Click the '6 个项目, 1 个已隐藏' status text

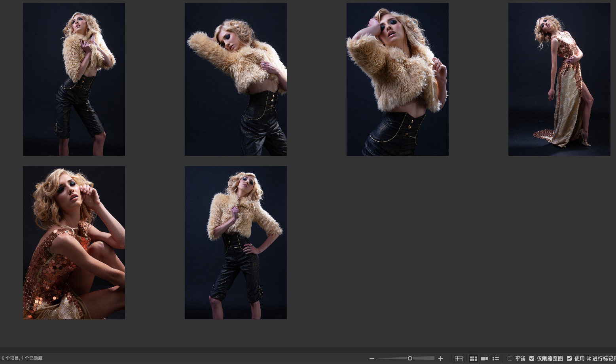tap(22, 358)
